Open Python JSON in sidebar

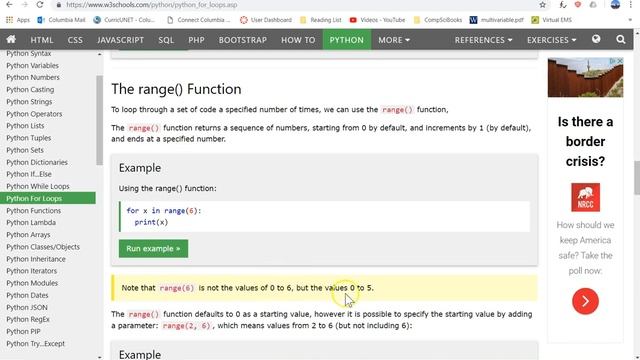(27, 307)
